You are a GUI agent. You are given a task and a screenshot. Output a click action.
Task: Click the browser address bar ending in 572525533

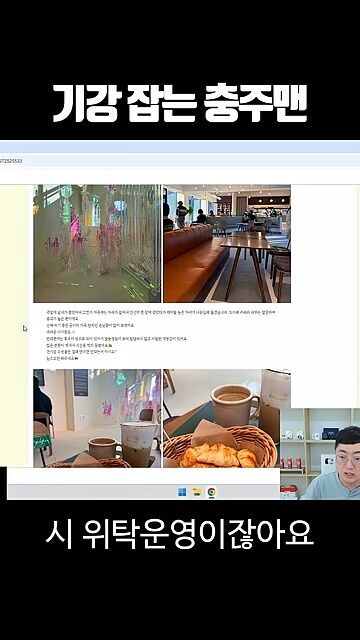(180, 161)
